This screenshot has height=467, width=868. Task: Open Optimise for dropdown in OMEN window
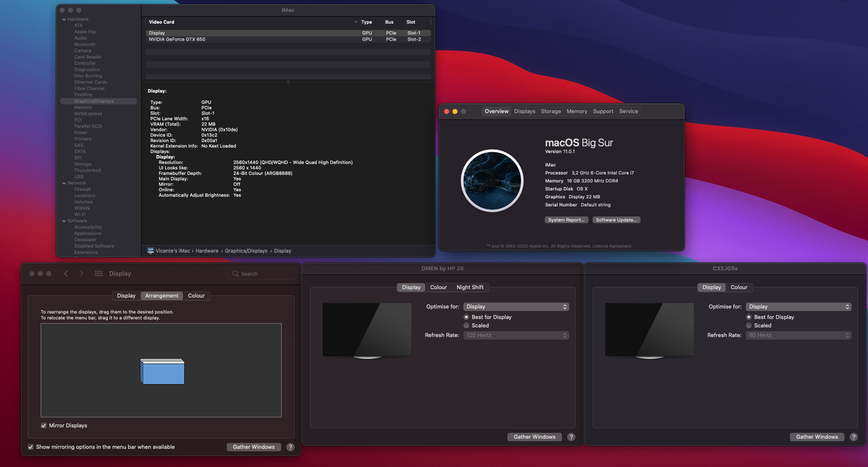(x=516, y=307)
